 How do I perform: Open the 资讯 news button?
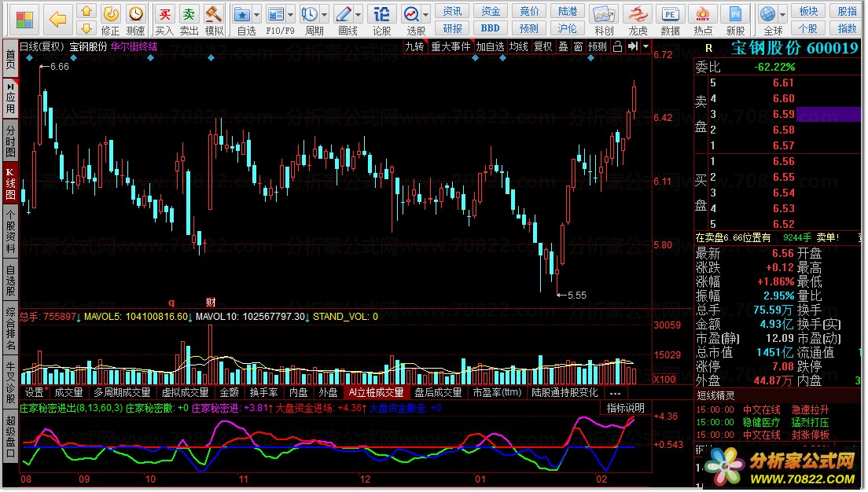click(452, 11)
